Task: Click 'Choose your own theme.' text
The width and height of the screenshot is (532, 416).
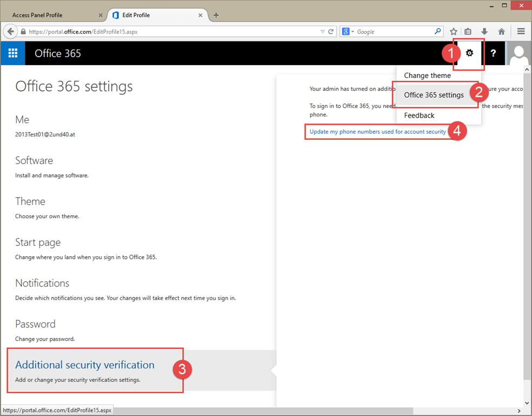Action: point(47,216)
